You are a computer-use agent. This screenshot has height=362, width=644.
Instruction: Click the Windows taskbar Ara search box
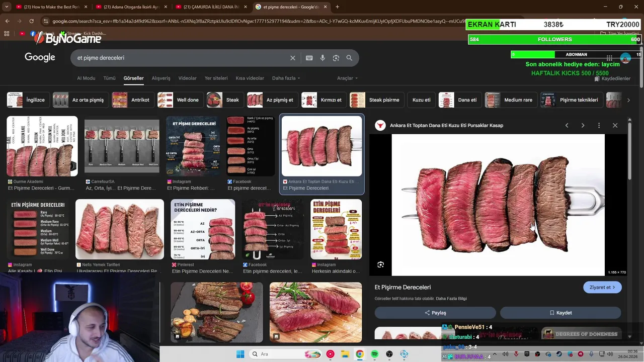point(287,354)
